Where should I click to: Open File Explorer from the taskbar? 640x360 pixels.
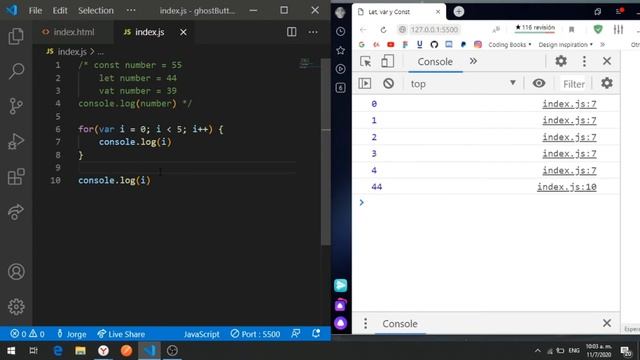pos(80,351)
